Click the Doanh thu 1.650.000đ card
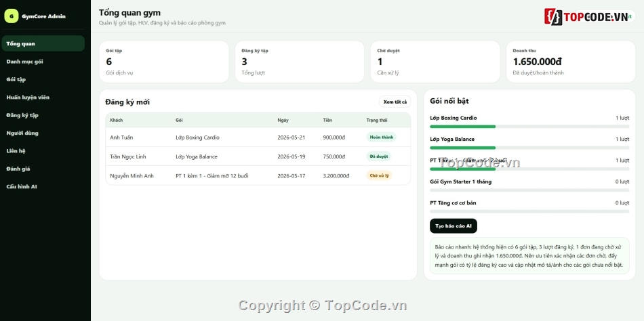The width and height of the screenshot is (644, 321). pyautogui.click(x=571, y=62)
